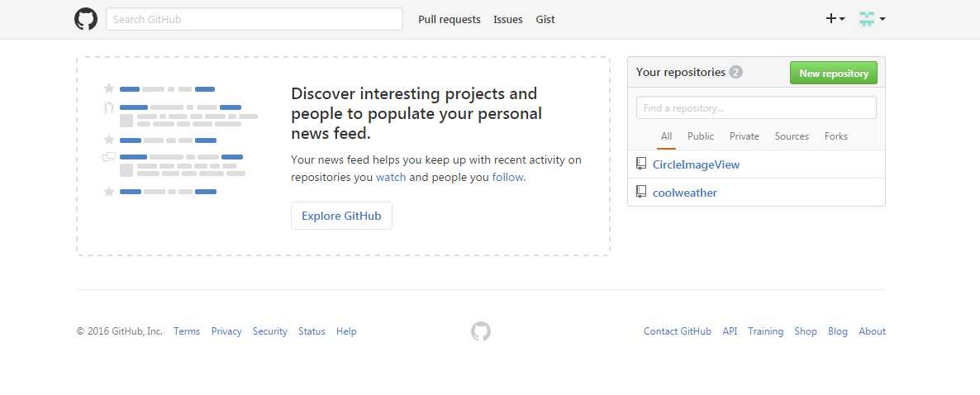This screenshot has height=395, width=980.
Task: Click the repositories count badge
Action: (736, 73)
